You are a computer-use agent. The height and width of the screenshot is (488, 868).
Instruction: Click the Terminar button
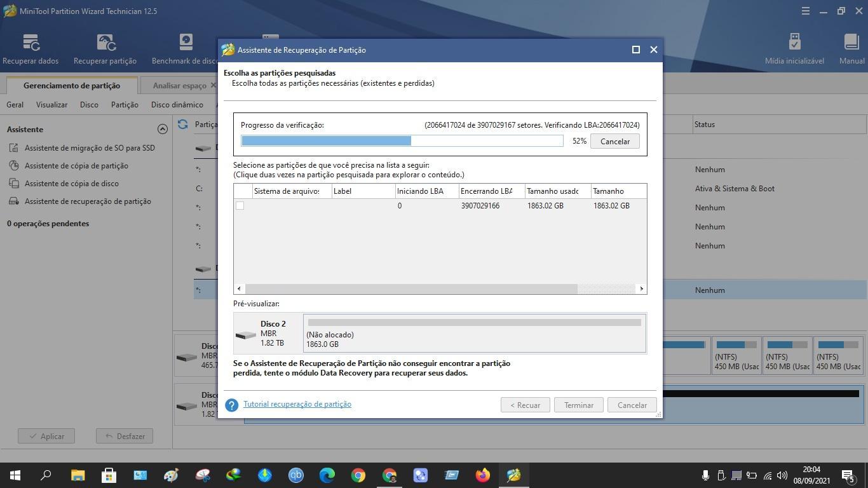(x=579, y=405)
